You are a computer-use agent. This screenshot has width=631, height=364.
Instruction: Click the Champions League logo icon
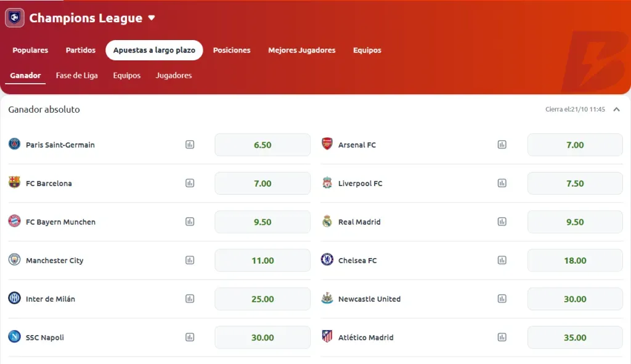(x=15, y=18)
